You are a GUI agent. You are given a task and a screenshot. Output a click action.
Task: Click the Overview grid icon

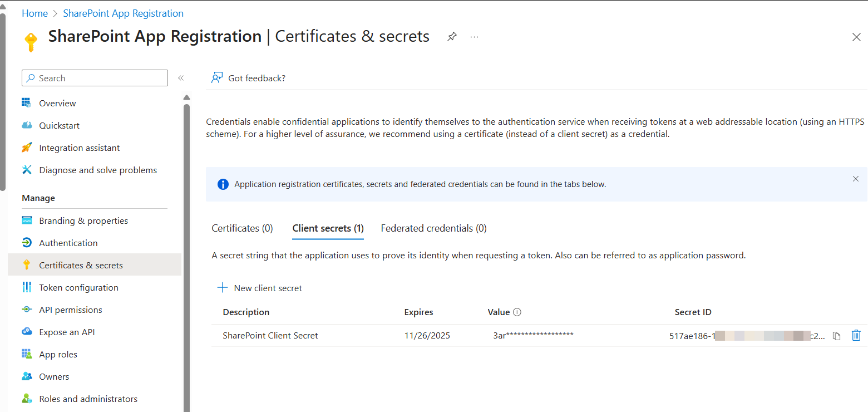tap(26, 103)
